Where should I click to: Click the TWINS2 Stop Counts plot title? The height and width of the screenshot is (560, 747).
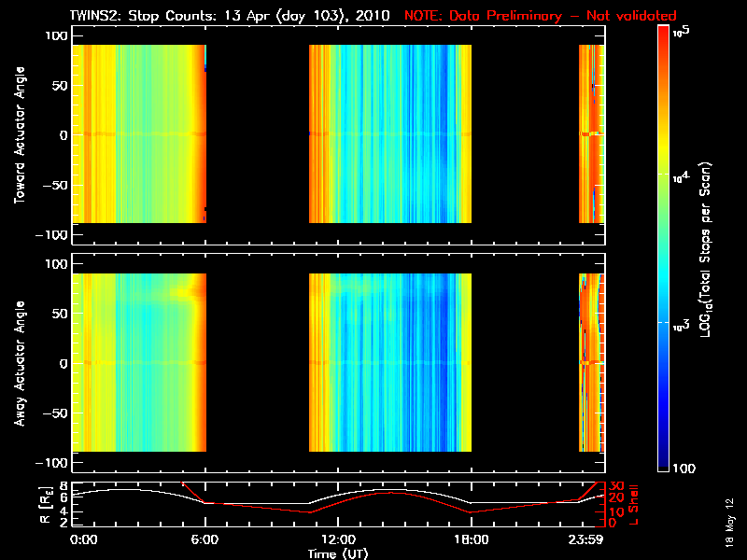230,16
